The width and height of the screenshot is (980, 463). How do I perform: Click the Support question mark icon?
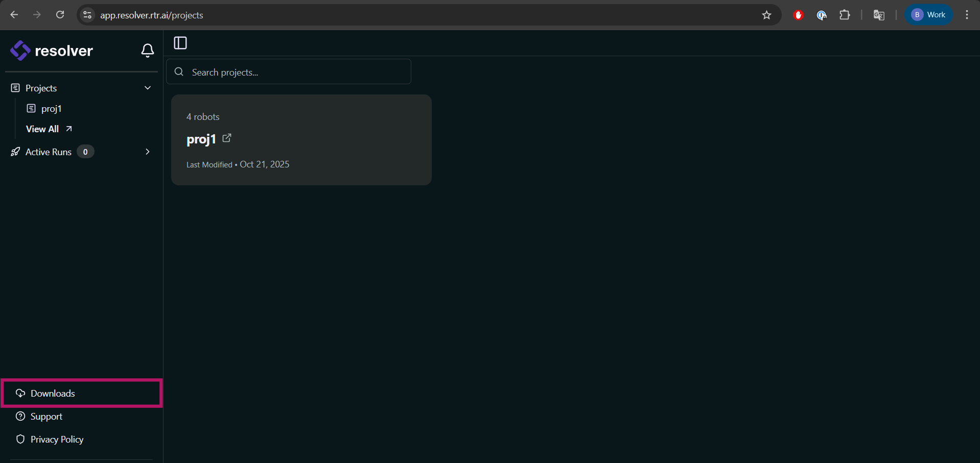pyautogui.click(x=20, y=416)
